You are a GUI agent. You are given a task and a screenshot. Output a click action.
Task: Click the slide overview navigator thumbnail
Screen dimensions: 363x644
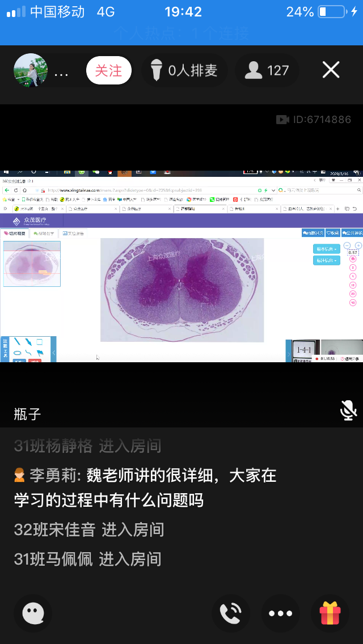(x=32, y=263)
